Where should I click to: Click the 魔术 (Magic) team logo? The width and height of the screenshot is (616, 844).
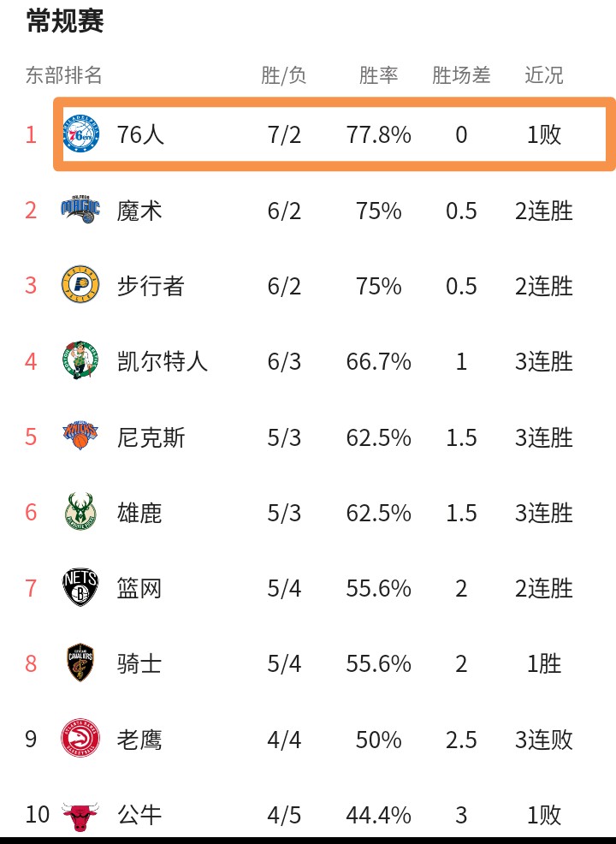80,210
